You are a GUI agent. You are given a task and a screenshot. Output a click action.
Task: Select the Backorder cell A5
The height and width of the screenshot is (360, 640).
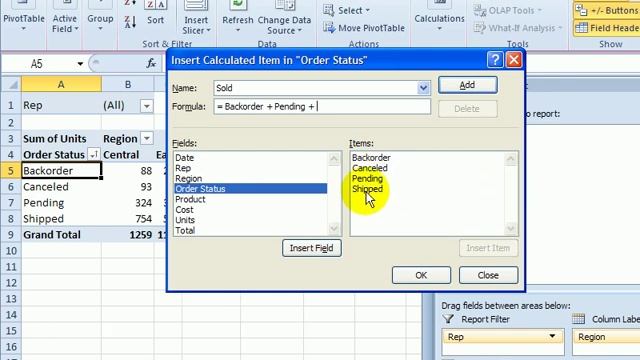click(61, 171)
